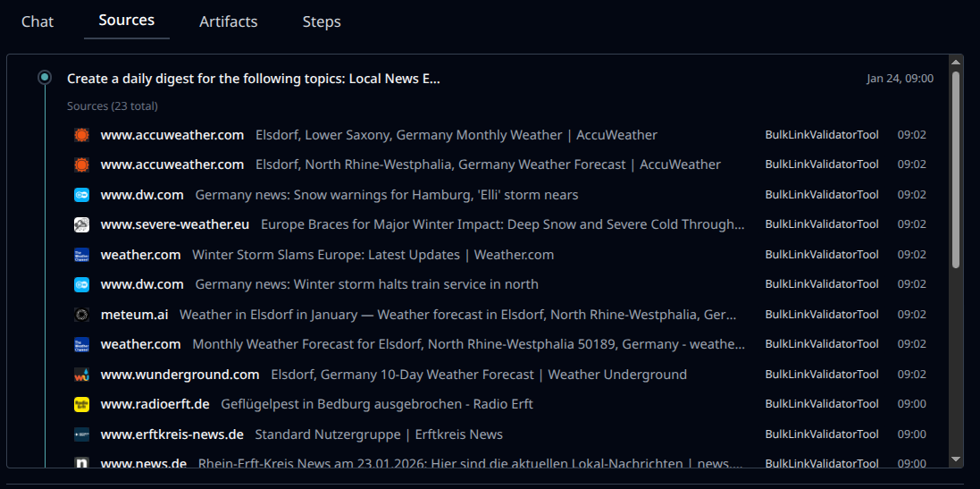Click the 09:00 time on the Erftkreis News row
Screen dimensions: 980x489
tap(912, 434)
